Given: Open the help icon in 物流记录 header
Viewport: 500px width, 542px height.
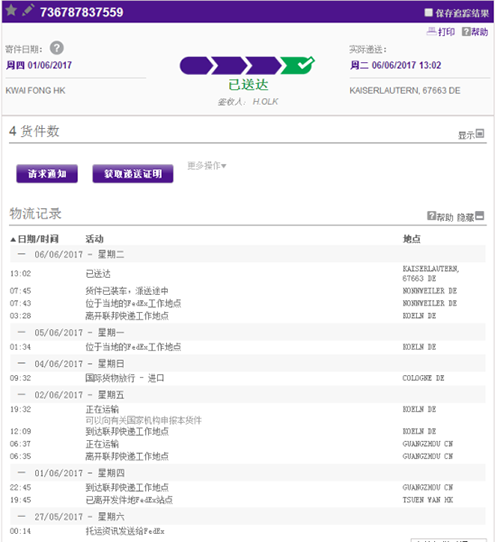Looking at the screenshot, I should pos(432,216).
